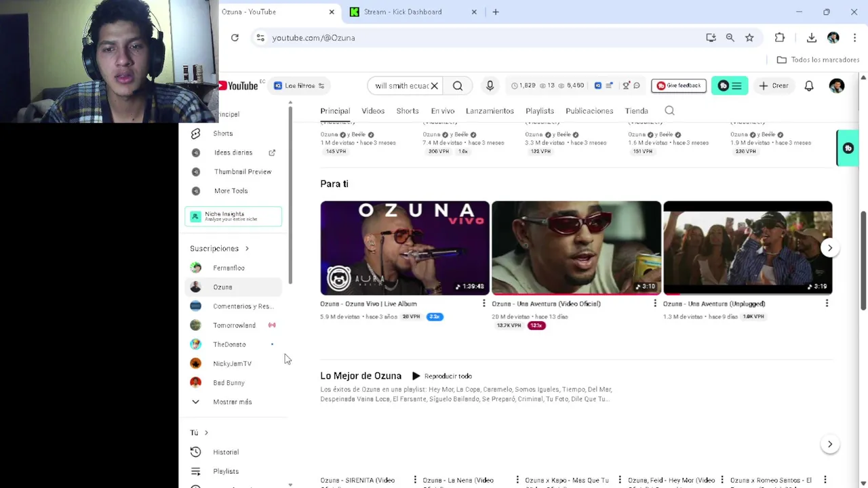868x488 pixels.
Task: Open the TubeBuddy side tab on right edge
Action: tap(848, 148)
